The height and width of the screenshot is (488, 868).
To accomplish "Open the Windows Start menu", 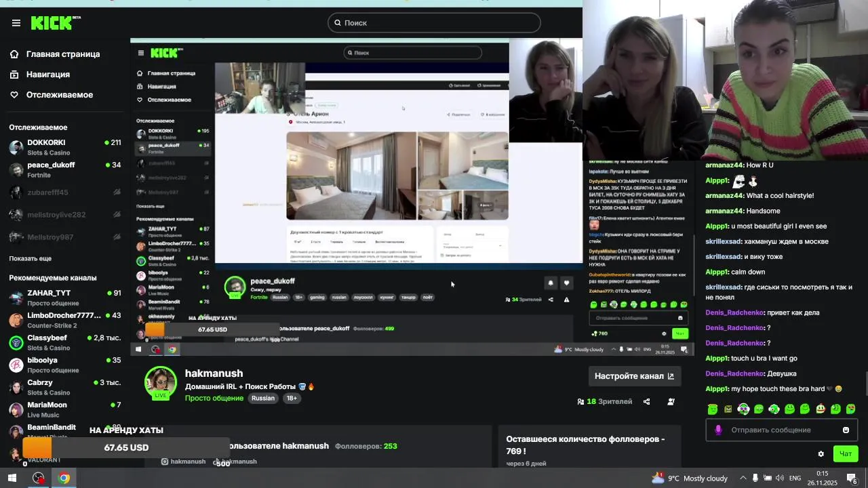I will (x=12, y=478).
